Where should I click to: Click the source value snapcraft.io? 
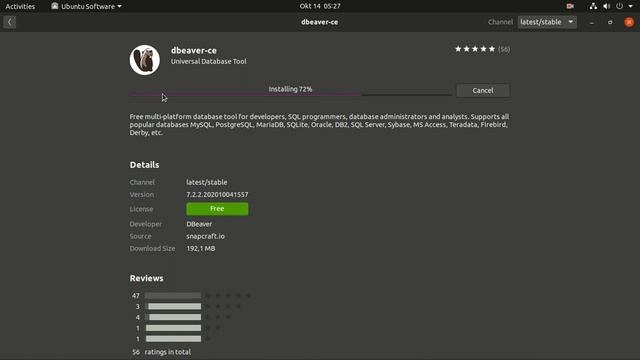[x=205, y=236]
